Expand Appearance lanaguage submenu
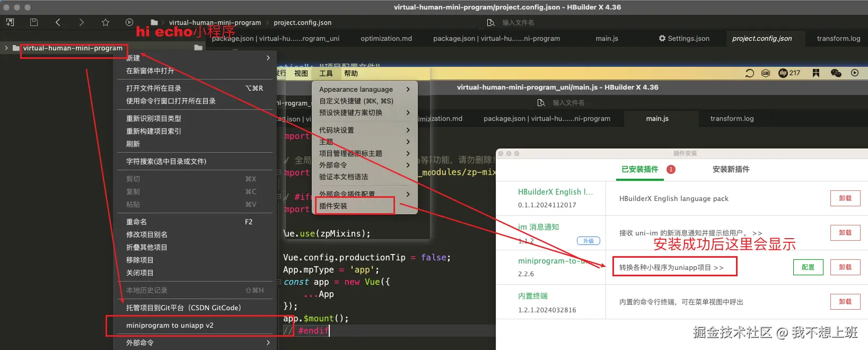The width and height of the screenshot is (868, 350). pos(408,89)
